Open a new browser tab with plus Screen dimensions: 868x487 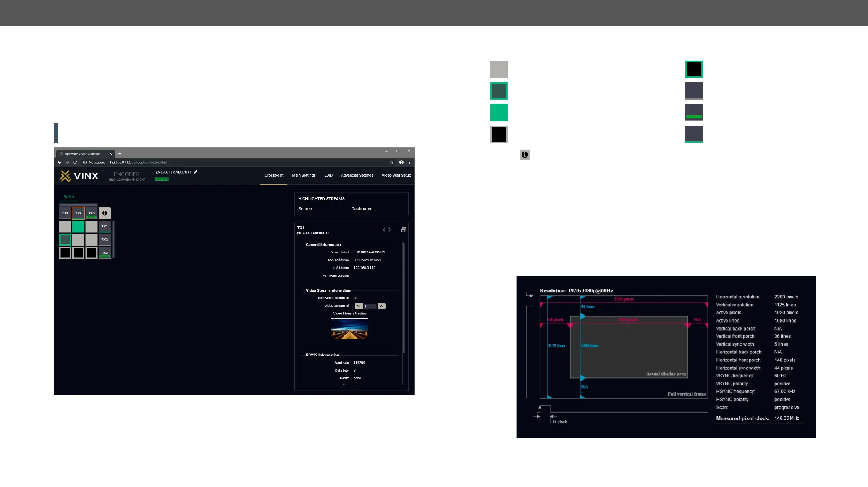coord(120,154)
